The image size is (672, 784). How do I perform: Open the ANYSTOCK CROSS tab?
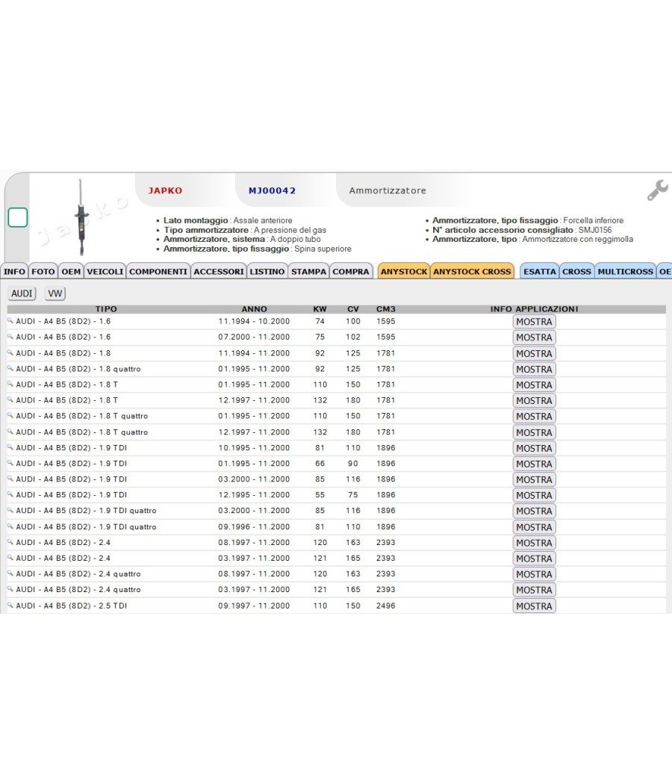472,272
